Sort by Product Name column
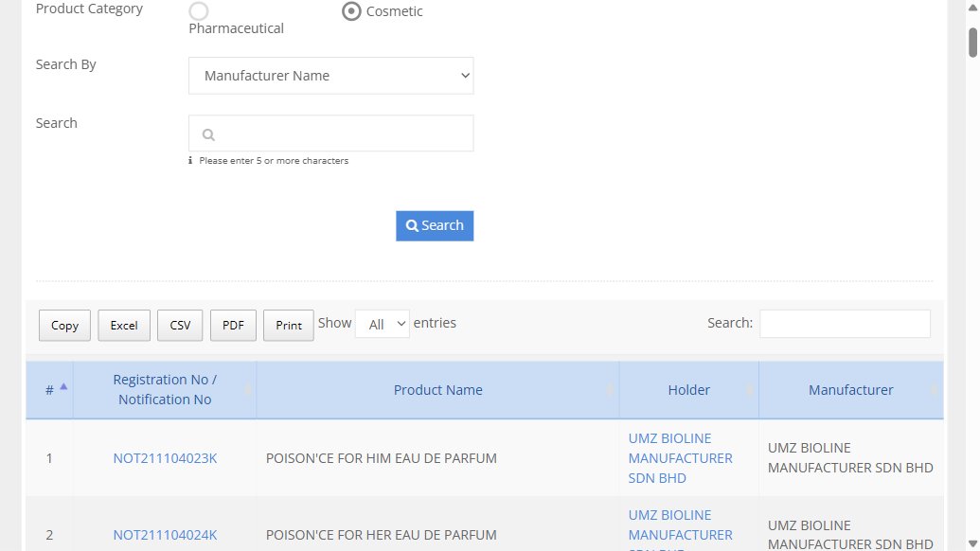This screenshot has height=551, width=980. point(437,390)
